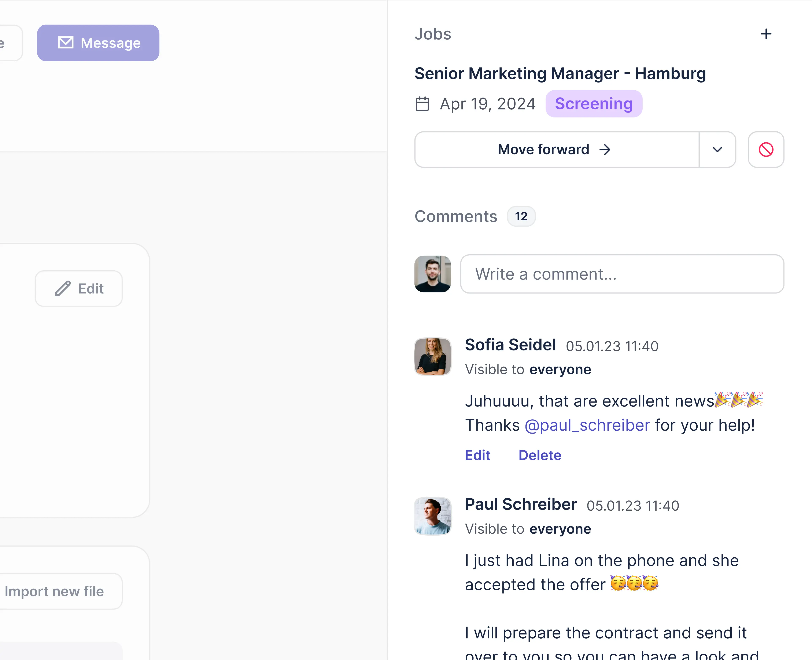Click the @paul_schreiber mention link
This screenshot has height=660, width=812.
(x=587, y=425)
